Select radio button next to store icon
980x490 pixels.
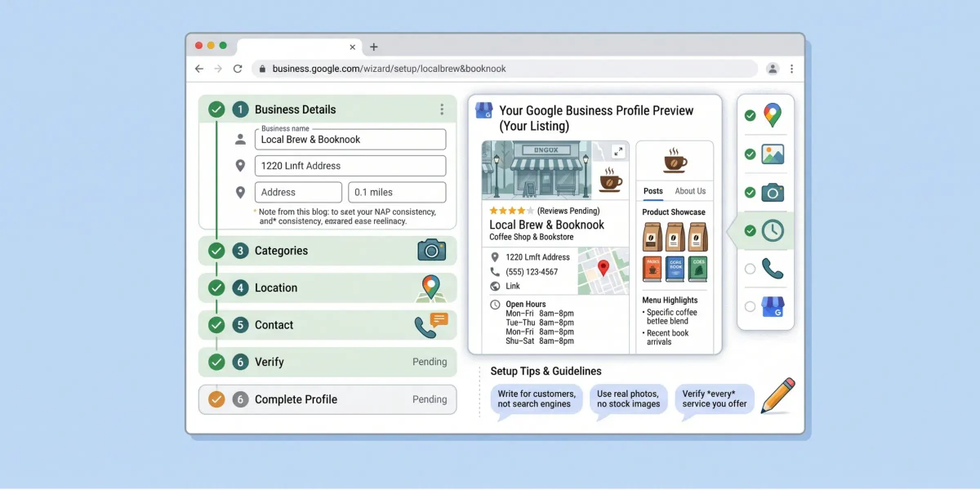tap(750, 307)
